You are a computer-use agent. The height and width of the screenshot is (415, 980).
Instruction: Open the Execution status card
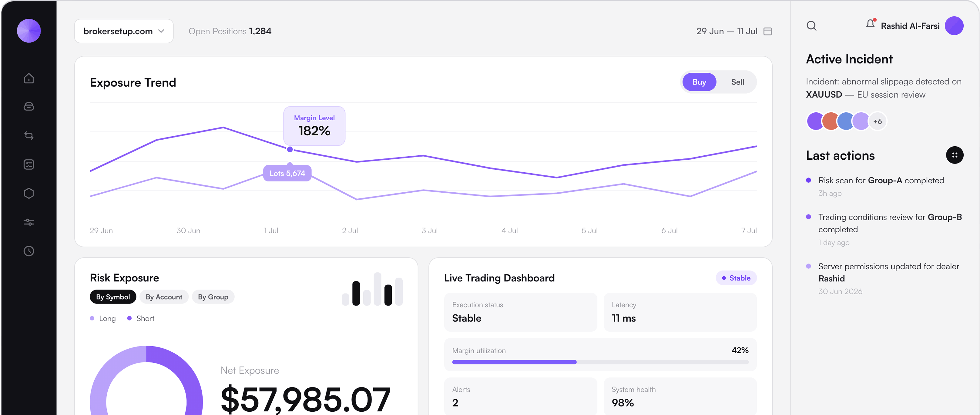520,312
